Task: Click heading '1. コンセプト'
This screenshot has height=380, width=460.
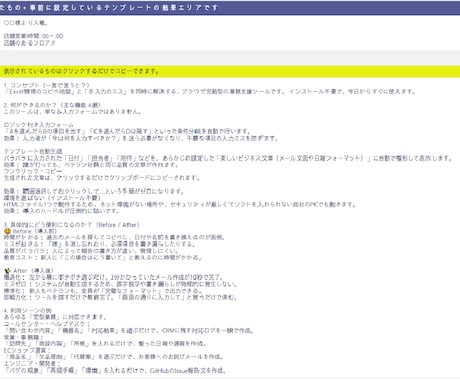Action: coord(46,85)
